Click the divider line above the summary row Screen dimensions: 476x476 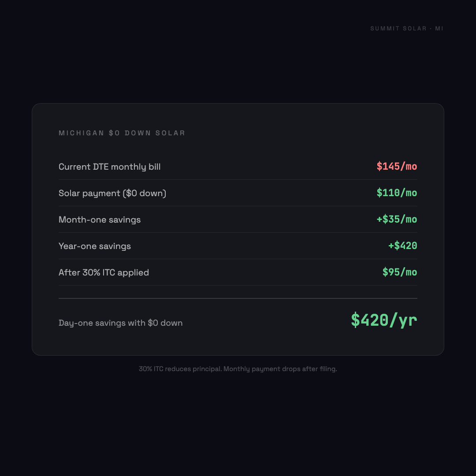[238, 298]
